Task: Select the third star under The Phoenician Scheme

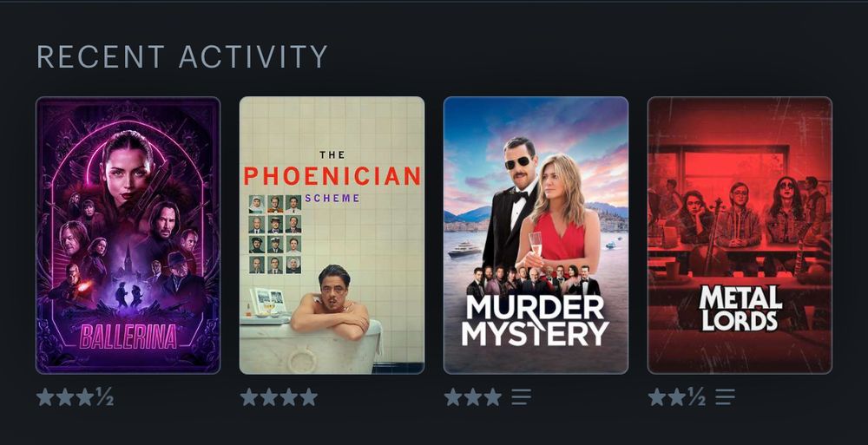Action: click(x=289, y=396)
